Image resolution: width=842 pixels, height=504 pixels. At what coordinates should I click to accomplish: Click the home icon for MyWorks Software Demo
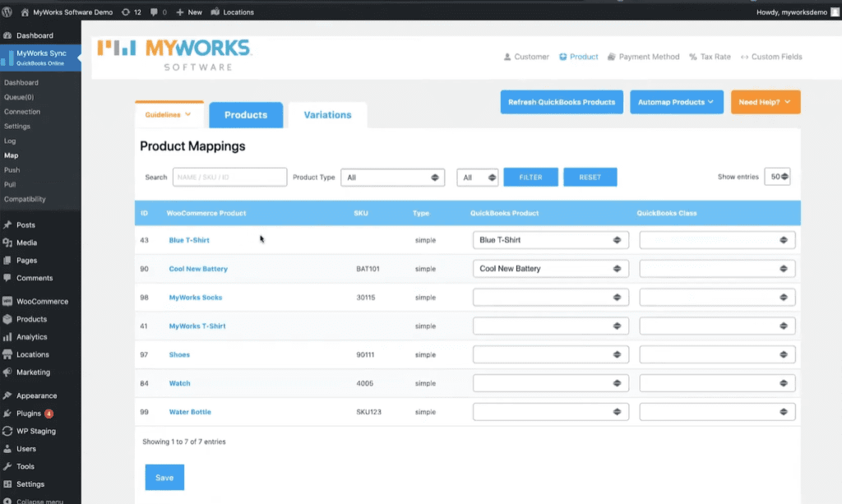pyautogui.click(x=25, y=12)
